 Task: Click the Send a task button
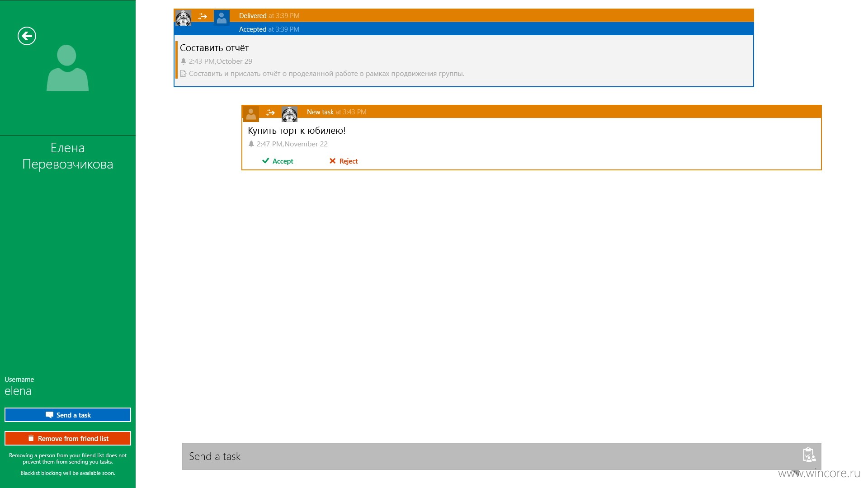(x=68, y=415)
